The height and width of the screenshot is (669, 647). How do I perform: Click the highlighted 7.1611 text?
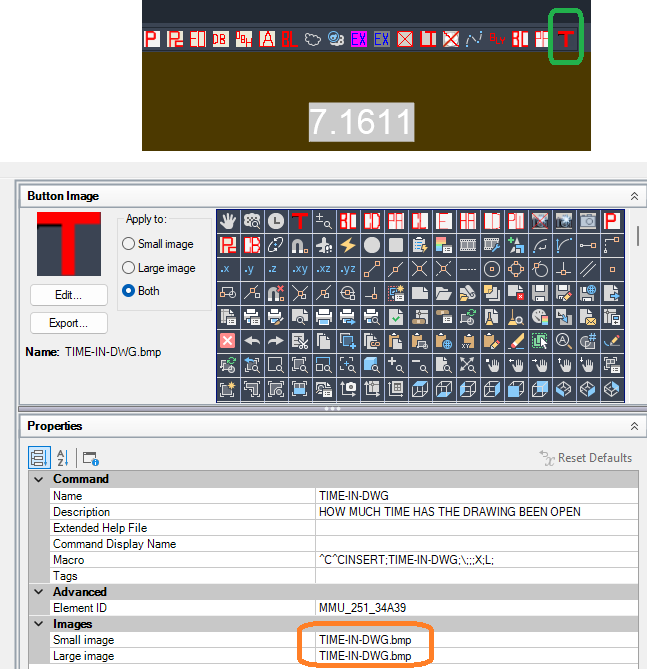[361, 122]
